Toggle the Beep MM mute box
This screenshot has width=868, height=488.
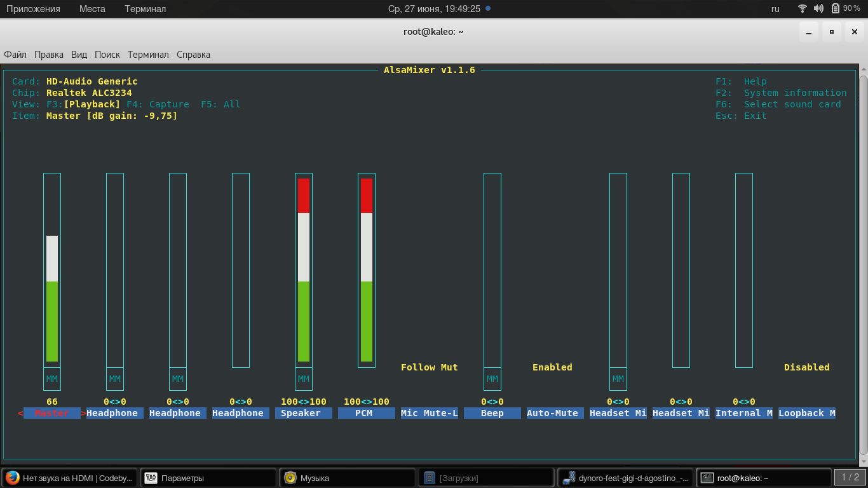pos(492,379)
